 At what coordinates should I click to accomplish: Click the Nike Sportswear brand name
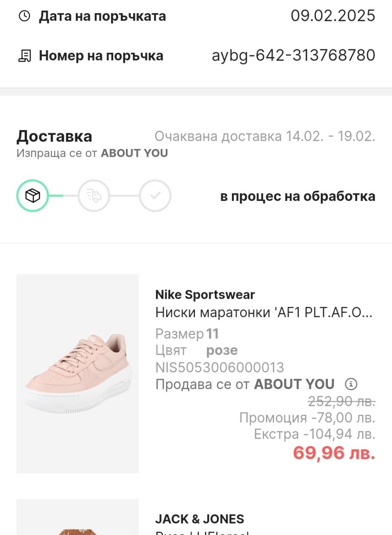(x=205, y=295)
